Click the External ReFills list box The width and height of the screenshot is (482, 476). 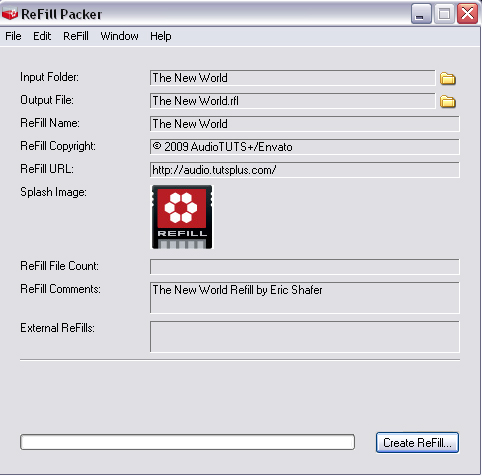(305, 337)
